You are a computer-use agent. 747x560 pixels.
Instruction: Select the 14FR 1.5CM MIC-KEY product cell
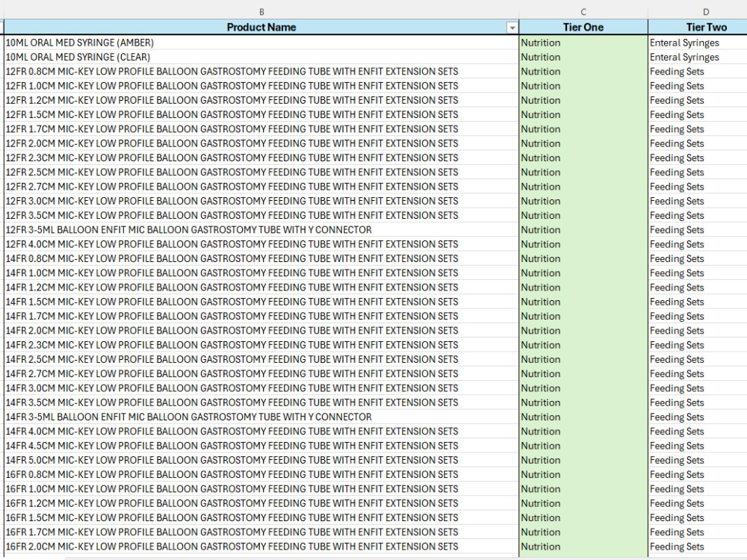tap(261, 302)
